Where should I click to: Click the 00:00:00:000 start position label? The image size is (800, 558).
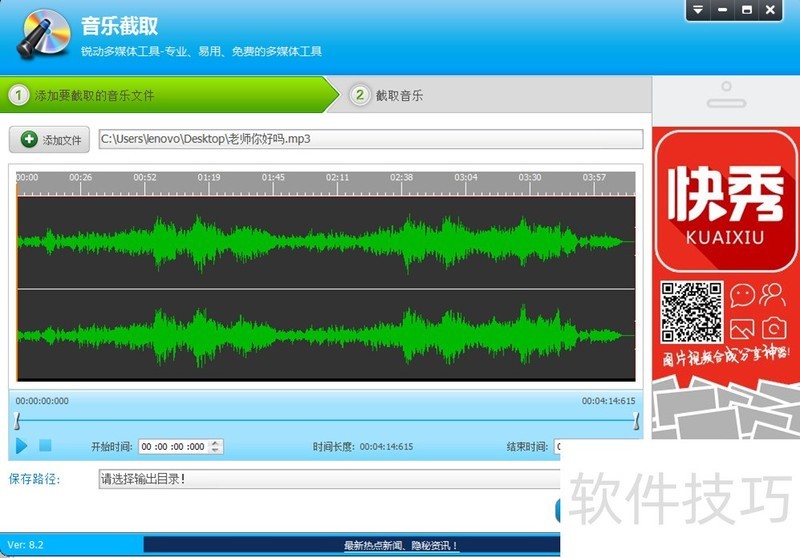coord(42,401)
